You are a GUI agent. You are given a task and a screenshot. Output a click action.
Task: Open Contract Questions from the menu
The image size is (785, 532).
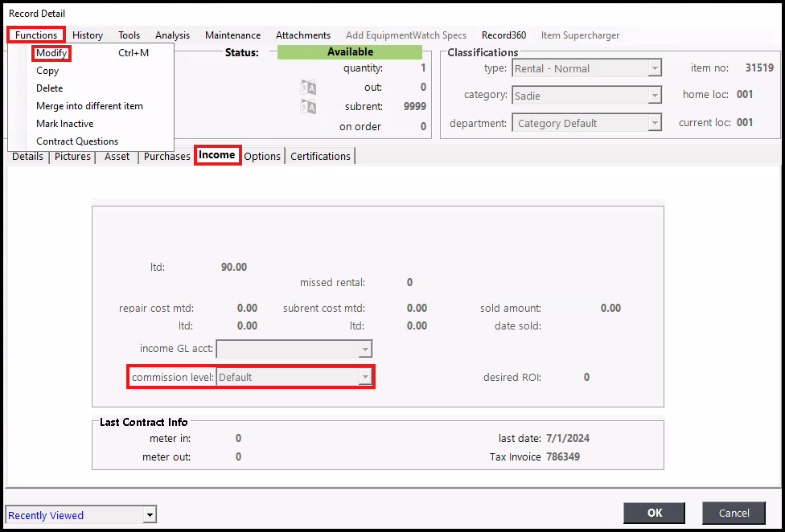(x=77, y=141)
